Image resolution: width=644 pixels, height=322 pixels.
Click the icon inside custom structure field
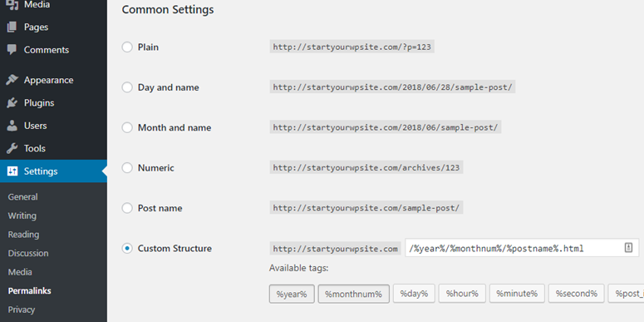pos(628,248)
